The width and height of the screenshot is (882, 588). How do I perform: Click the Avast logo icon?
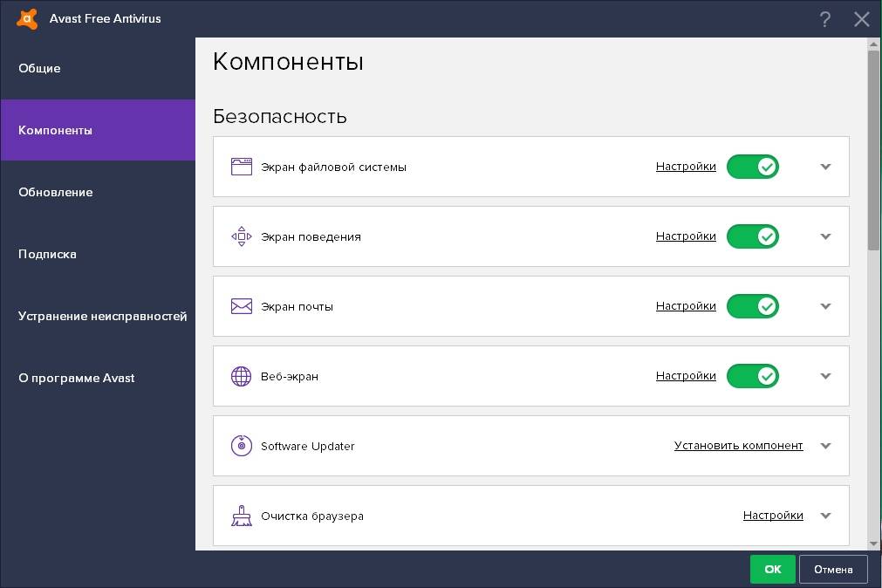pos(27,18)
